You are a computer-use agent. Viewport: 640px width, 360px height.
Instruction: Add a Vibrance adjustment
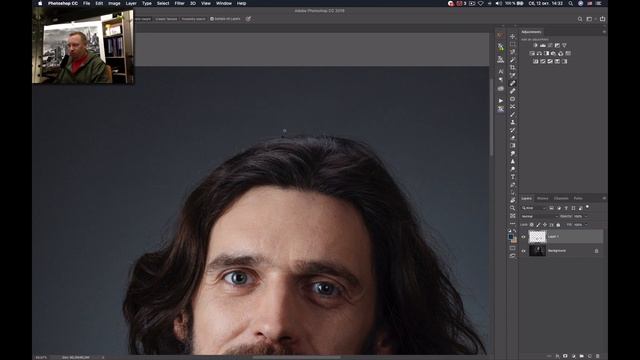pyautogui.click(x=564, y=45)
